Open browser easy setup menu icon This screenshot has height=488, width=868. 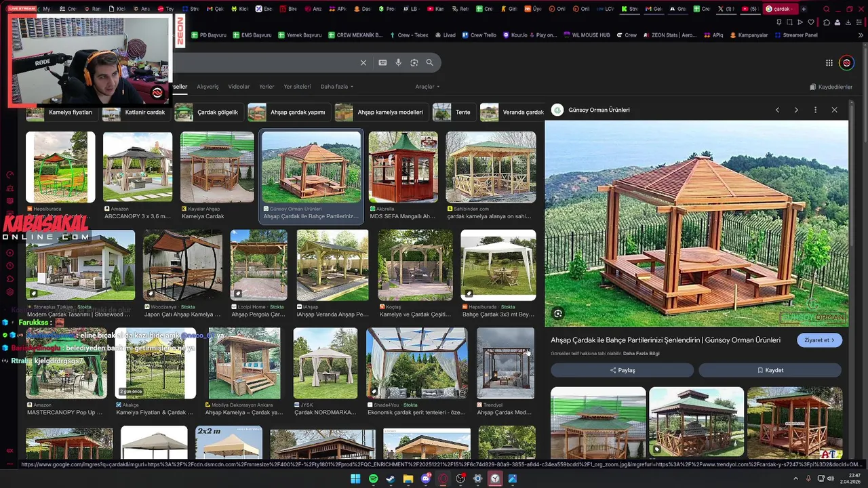coord(860,22)
